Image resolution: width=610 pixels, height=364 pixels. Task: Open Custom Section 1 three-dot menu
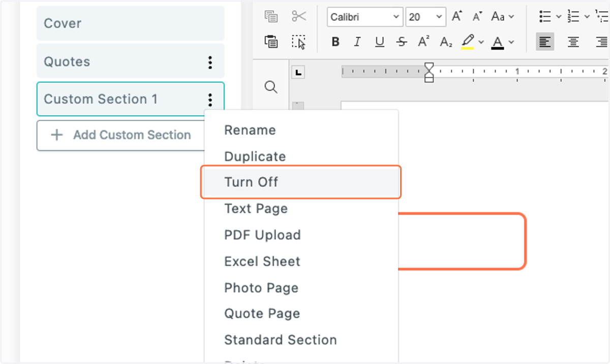210,100
